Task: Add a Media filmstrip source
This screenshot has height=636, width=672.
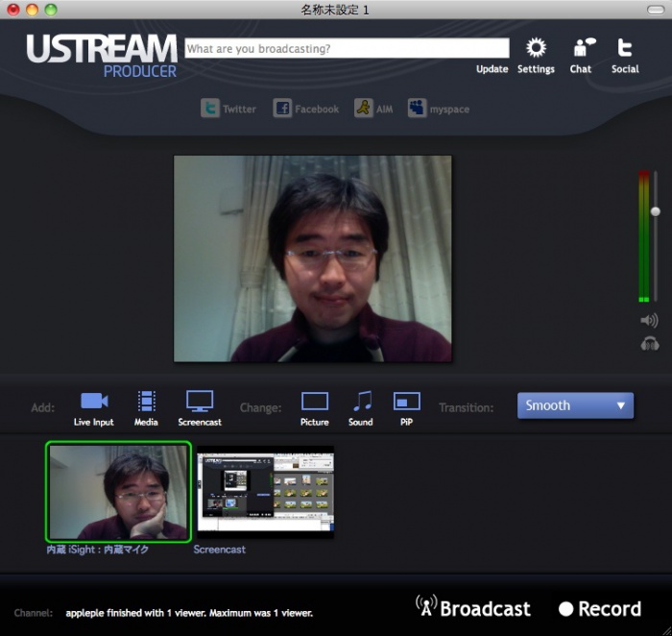Action: click(x=147, y=402)
